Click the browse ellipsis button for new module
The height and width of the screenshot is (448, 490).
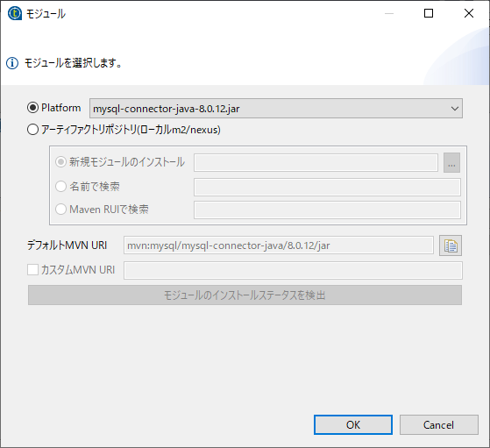tap(451, 162)
